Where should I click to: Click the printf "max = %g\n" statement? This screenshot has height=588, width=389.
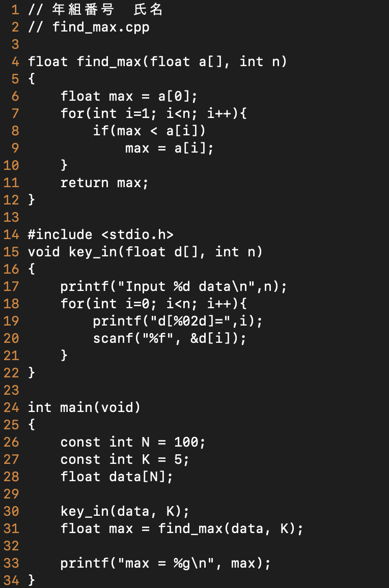tap(165, 563)
